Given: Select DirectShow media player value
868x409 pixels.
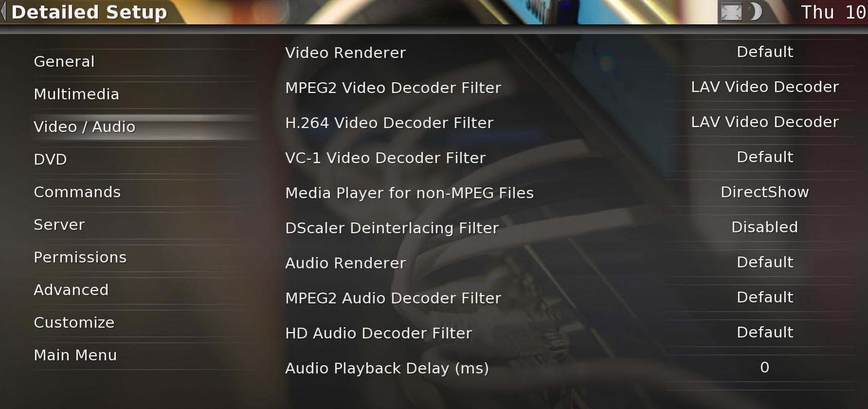Looking at the screenshot, I should (764, 192).
